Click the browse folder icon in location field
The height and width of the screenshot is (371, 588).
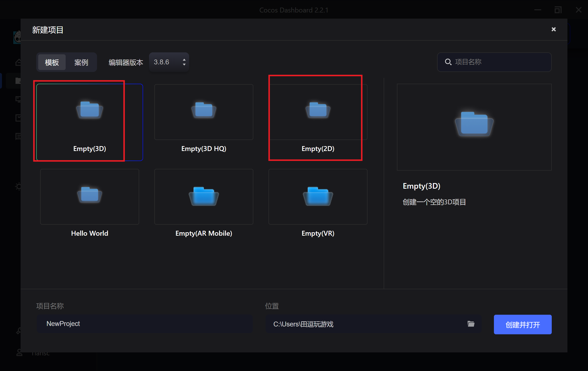(471, 324)
